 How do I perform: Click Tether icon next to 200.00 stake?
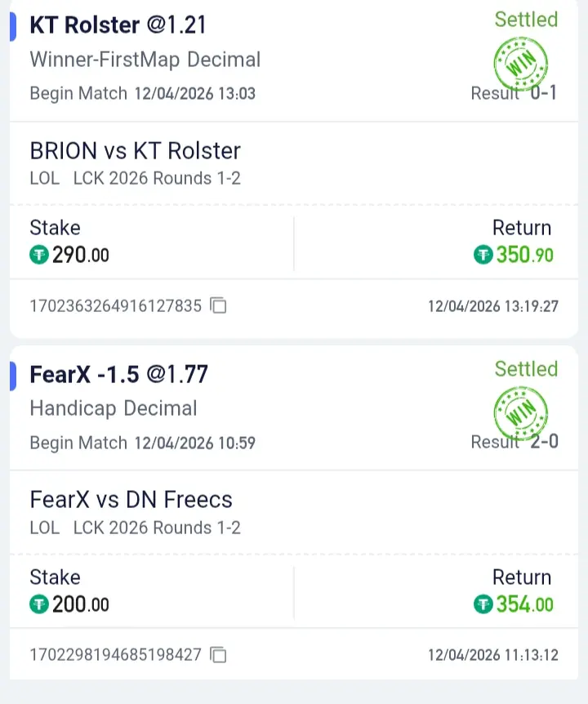[39, 605]
